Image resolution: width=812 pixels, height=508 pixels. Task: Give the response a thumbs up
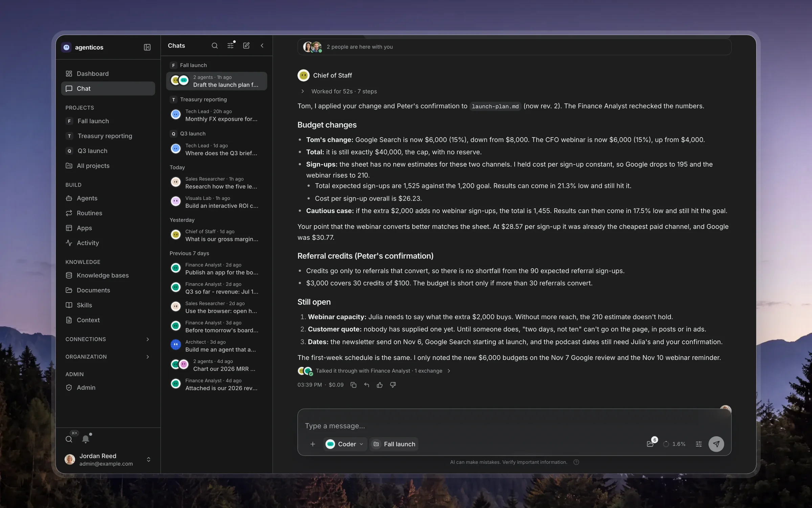point(380,385)
